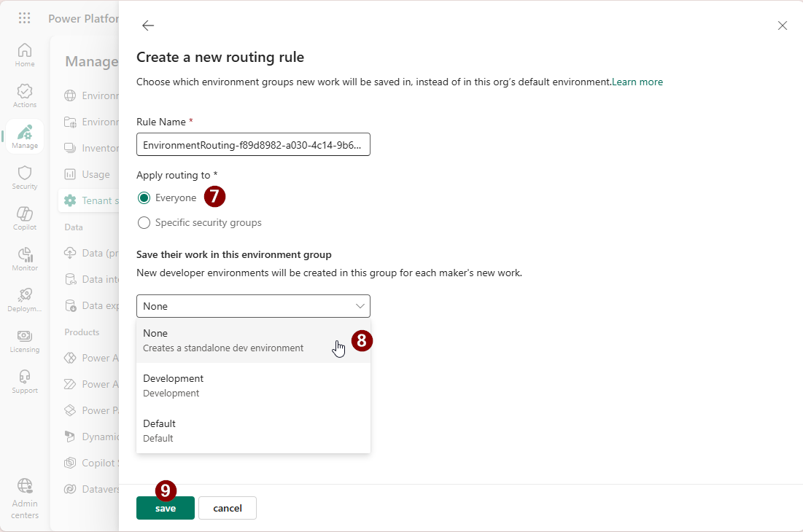803x532 pixels.
Task: Select the Actions icon in sidebar
Action: click(x=24, y=93)
